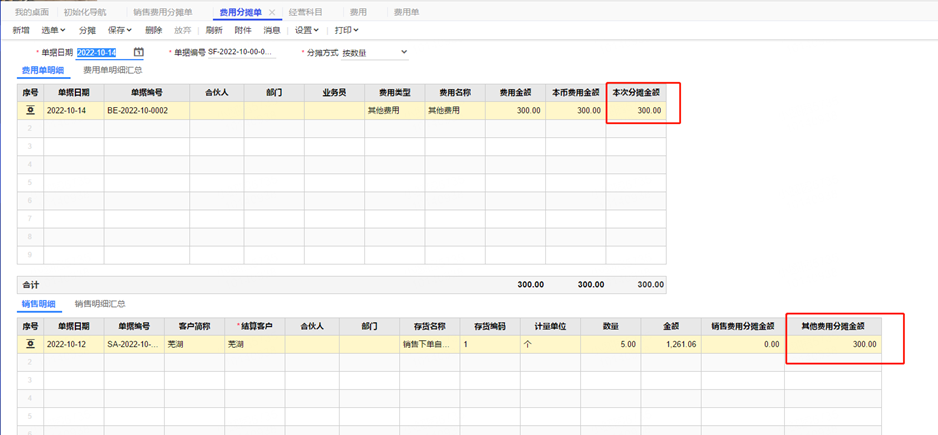
Task: Expand the 保存 dropdown menu
Action: coord(120,30)
